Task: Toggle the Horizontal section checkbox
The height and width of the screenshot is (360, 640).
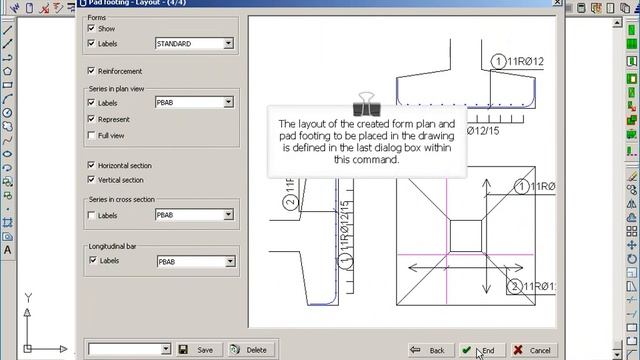Action: [91, 165]
